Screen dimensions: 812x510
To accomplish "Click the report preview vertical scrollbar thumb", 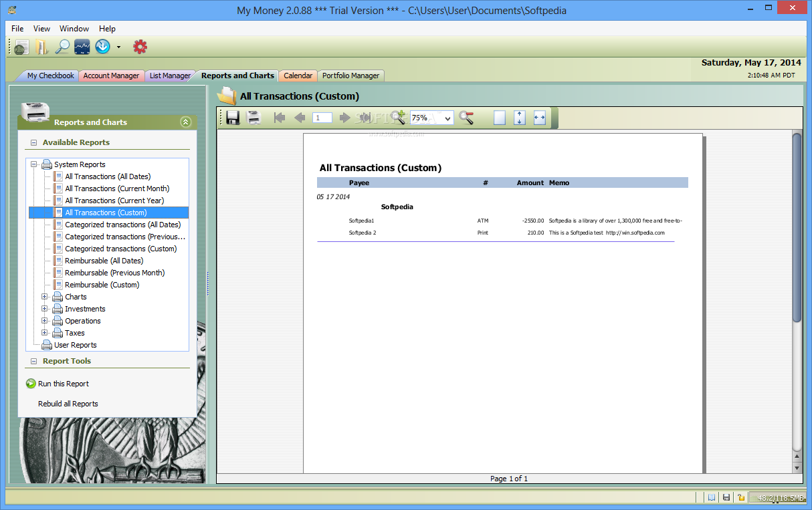I will pos(797,227).
